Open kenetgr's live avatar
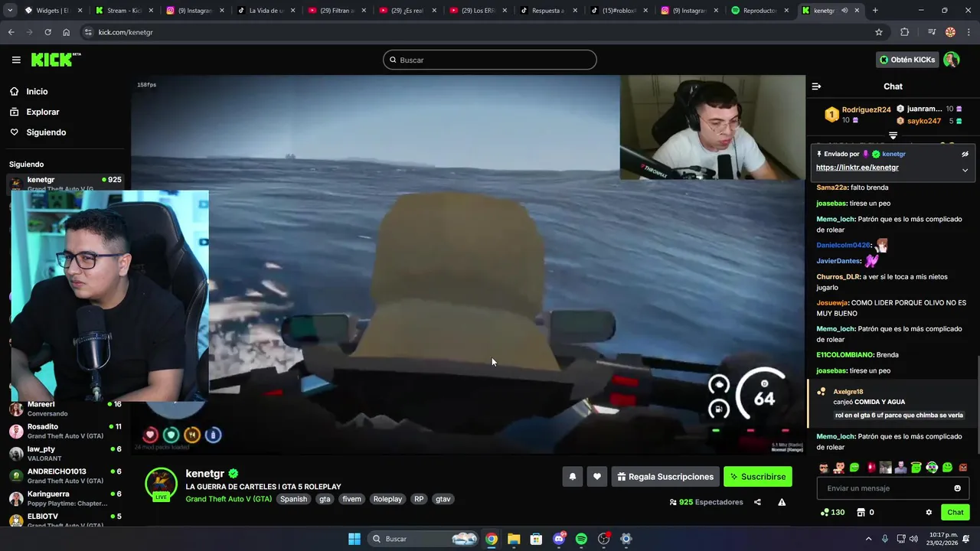980x551 pixels. [x=161, y=484]
